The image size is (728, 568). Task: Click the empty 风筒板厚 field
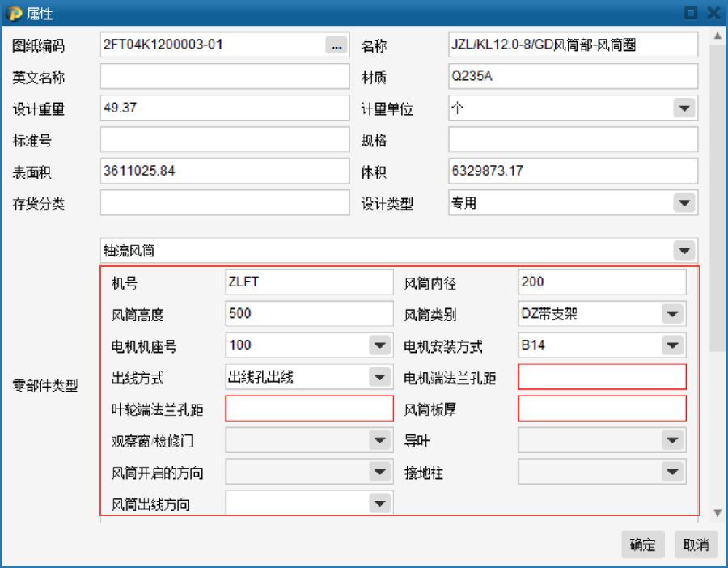[x=602, y=409]
